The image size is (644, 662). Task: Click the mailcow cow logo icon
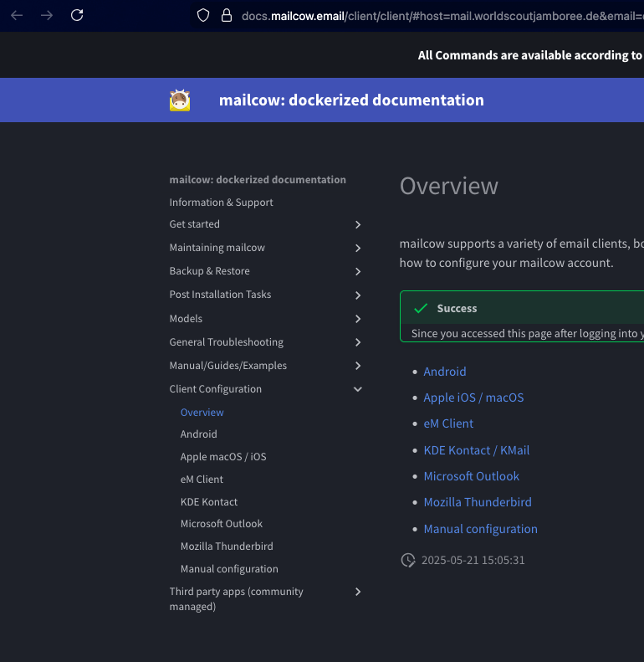(180, 100)
